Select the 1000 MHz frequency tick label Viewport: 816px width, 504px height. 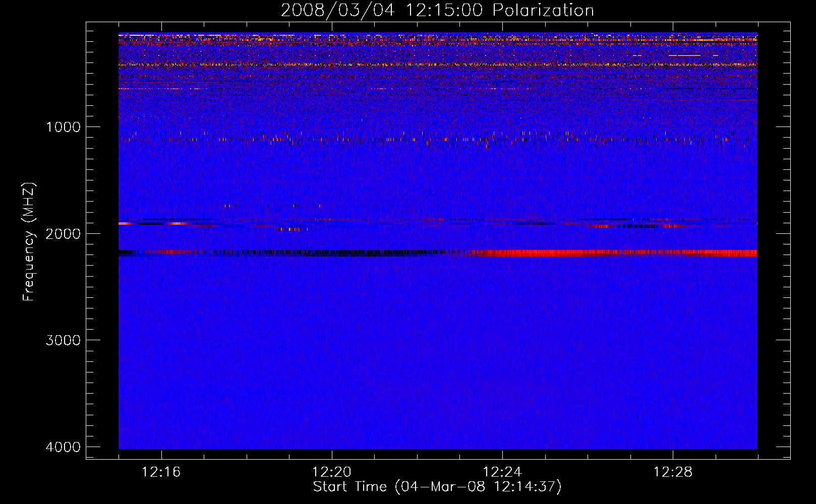63,127
